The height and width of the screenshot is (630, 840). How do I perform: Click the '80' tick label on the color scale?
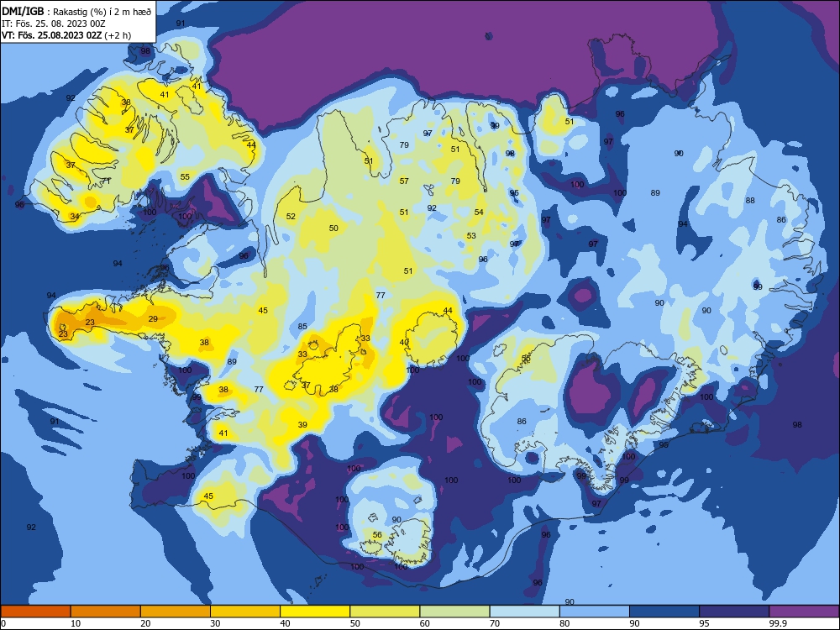click(x=564, y=623)
